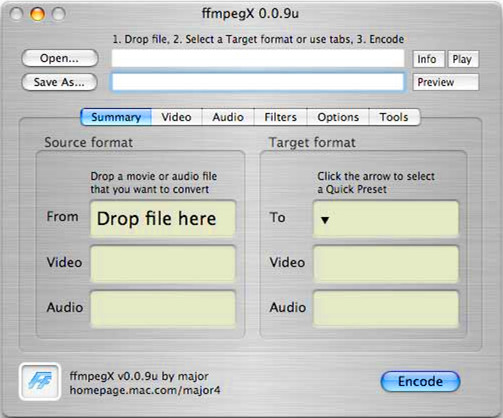This screenshot has height=418, width=503.
Task: Select the Tools tab
Action: (x=394, y=117)
